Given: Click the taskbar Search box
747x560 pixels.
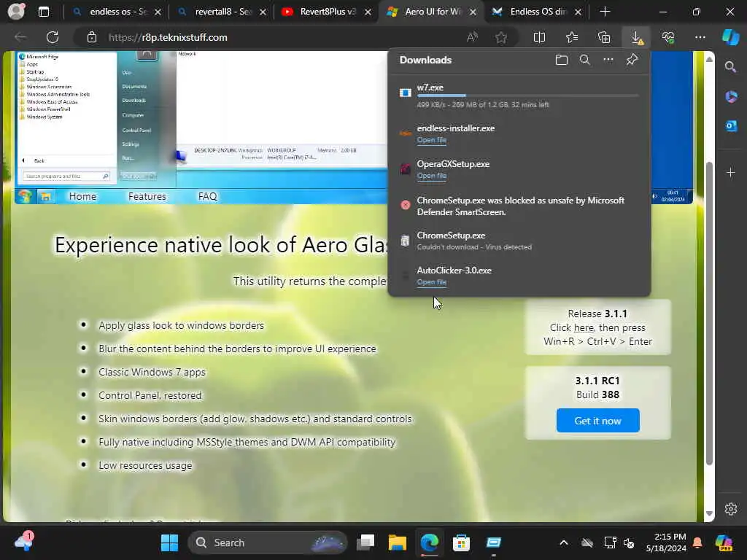Looking at the screenshot, I should [267, 542].
